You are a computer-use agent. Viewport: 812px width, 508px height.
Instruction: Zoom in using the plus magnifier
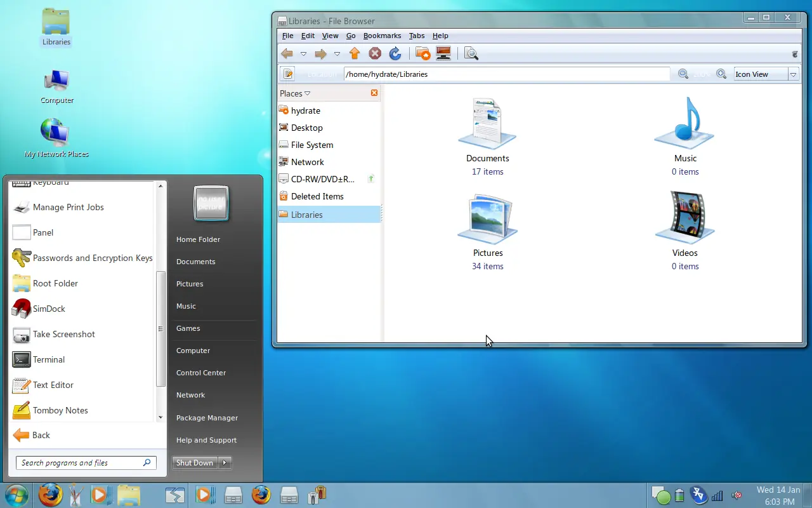coord(721,74)
